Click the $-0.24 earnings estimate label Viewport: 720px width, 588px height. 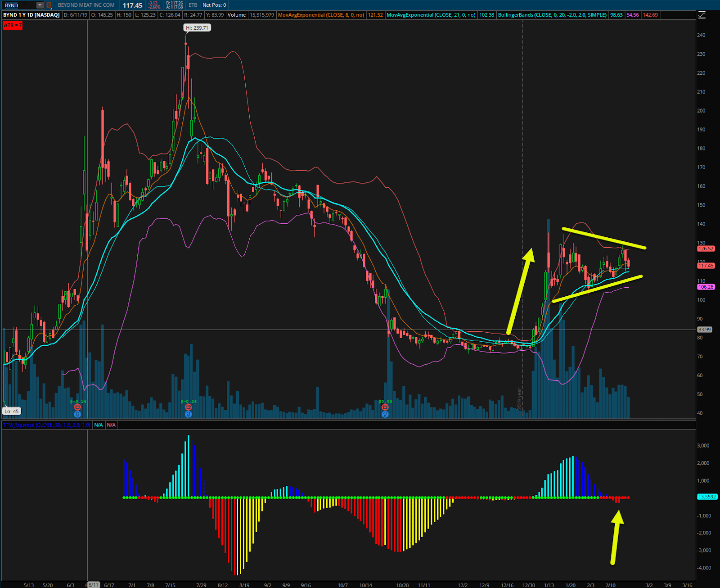pyautogui.click(x=189, y=401)
